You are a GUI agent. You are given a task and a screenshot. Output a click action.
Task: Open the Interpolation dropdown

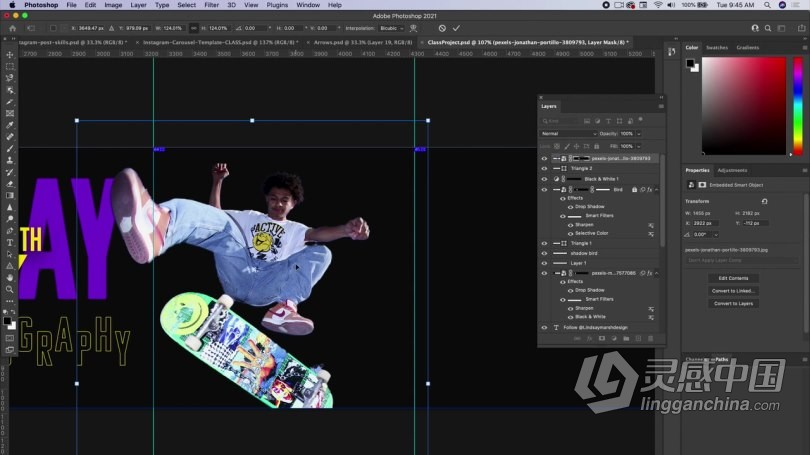click(391, 28)
